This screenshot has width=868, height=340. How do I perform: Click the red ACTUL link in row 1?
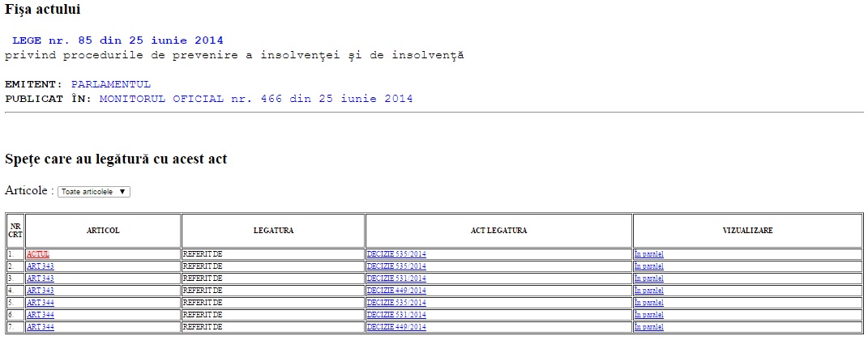tap(38, 254)
